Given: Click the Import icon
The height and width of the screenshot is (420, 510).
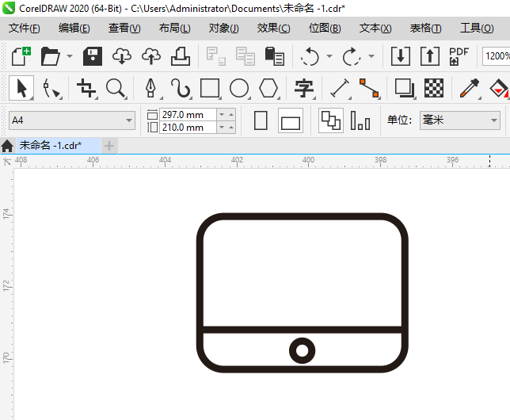Looking at the screenshot, I should click(x=401, y=56).
